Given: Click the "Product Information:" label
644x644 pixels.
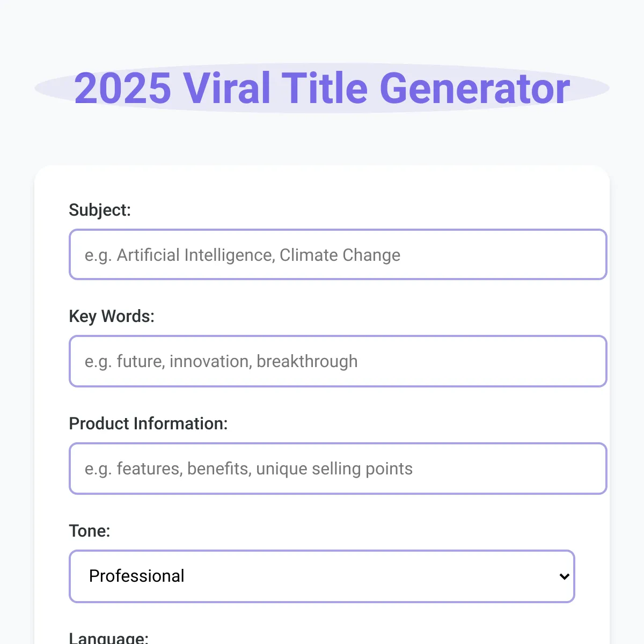Looking at the screenshot, I should coord(149,423).
